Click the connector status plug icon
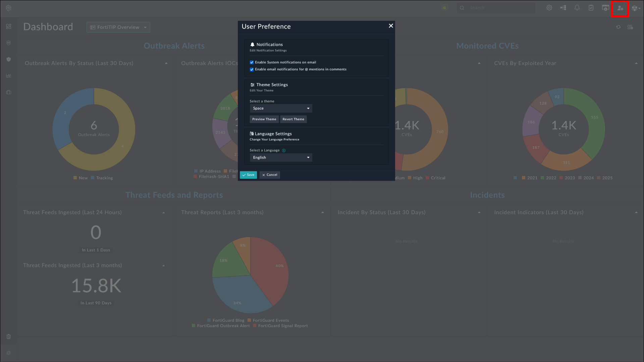 [x=445, y=8]
